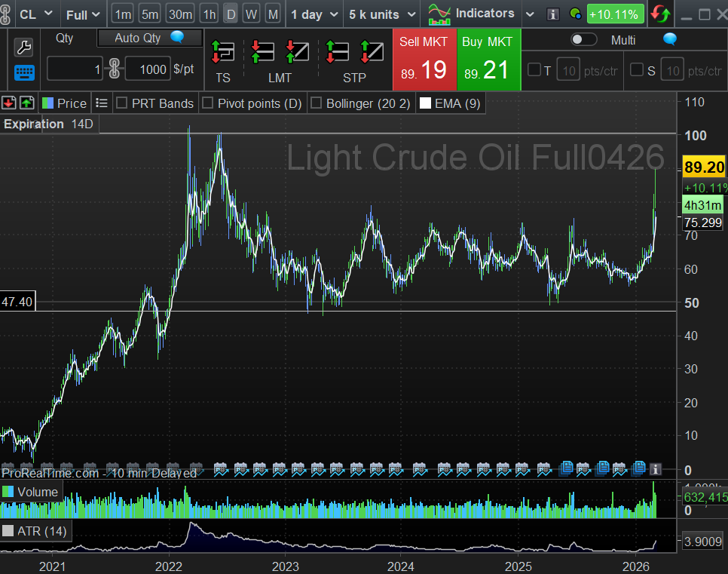The width and height of the screenshot is (728, 574).
Task: Open the CL symbol dropdown
Action: [36, 14]
